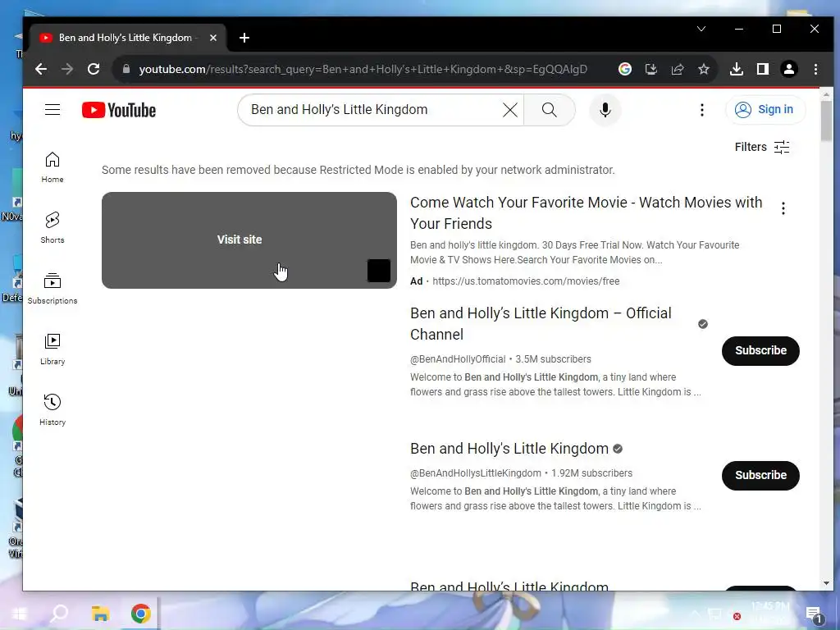Toggle Chrome side panel icon
Image resolution: width=840 pixels, height=630 pixels.
click(x=763, y=69)
